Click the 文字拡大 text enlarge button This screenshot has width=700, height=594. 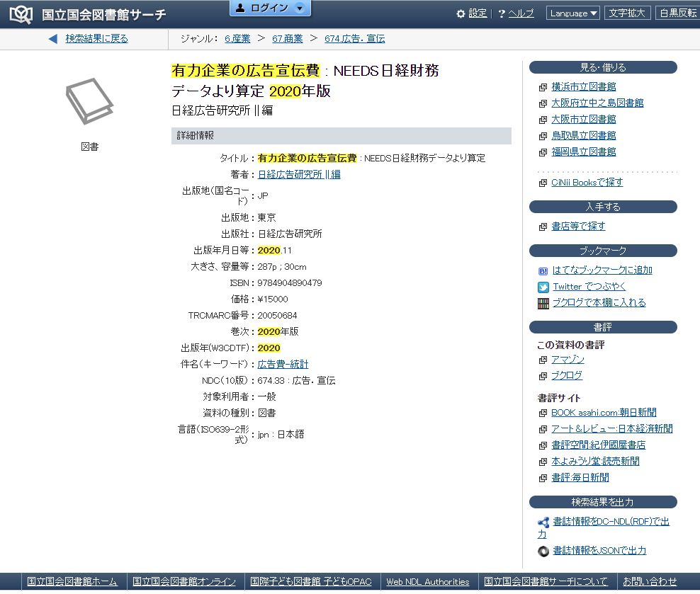(x=627, y=13)
